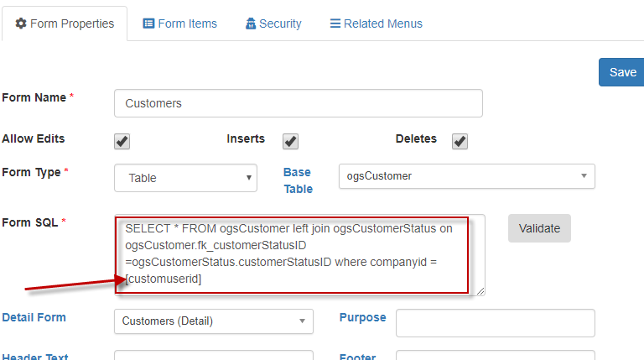
Task: Click inside the Form Name field
Action: (x=298, y=103)
